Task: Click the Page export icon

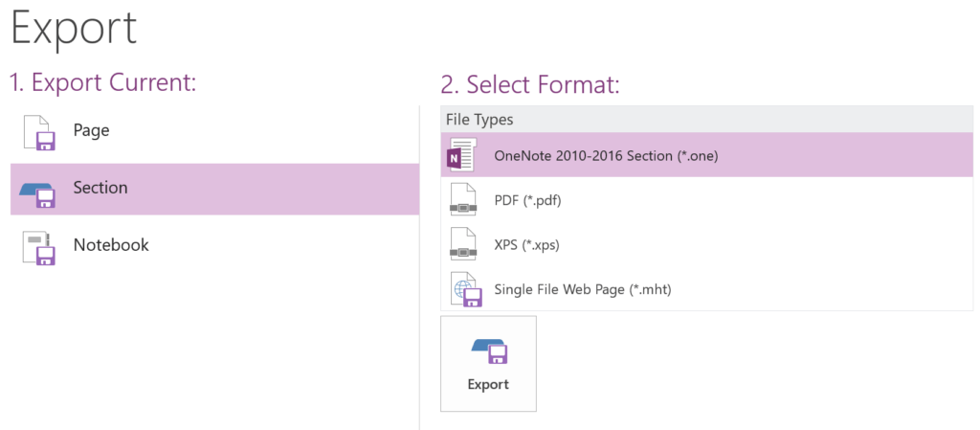Action: click(x=39, y=132)
